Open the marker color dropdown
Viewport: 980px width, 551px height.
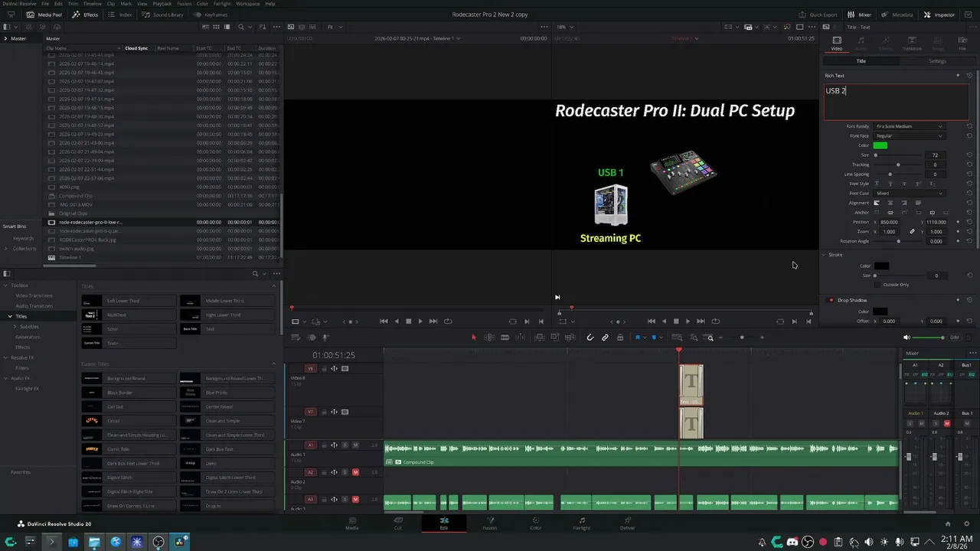661,337
